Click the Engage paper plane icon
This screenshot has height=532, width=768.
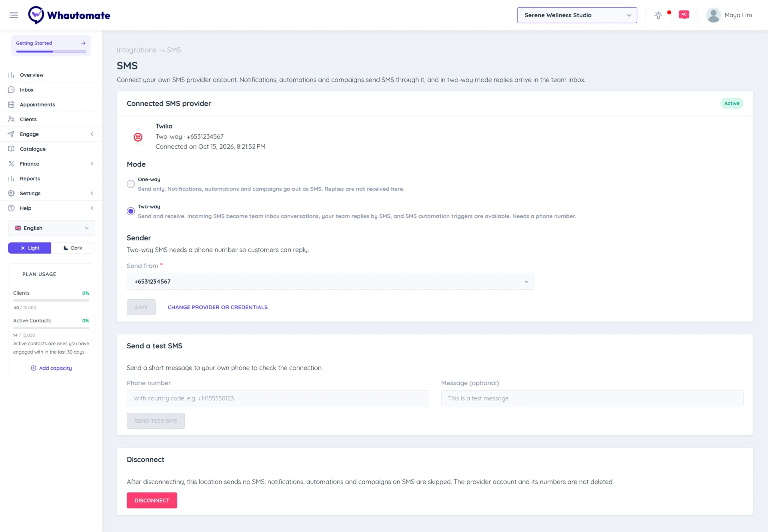[x=11, y=134]
